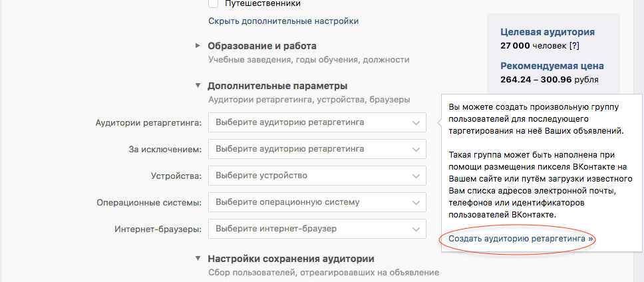Click chevron arrow in Аудитории ретаргетинга field
The width and height of the screenshot is (644, 282).
pyautogui.click(x=416, y=123)
